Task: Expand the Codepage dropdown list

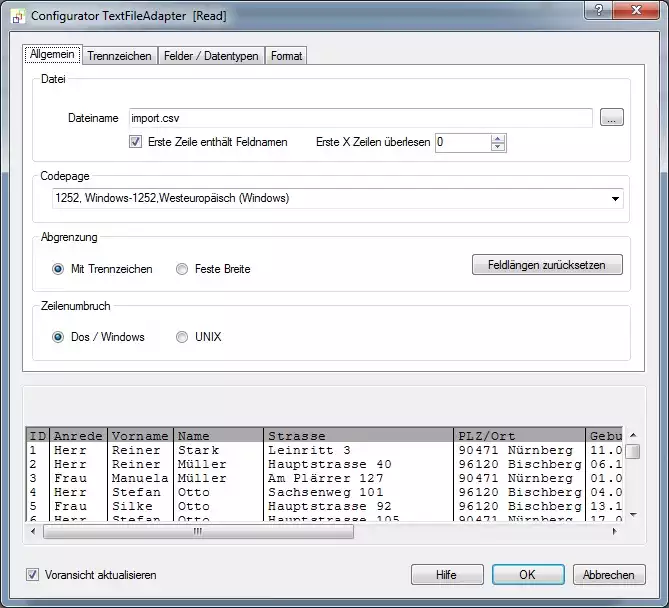Action: [x=616, y=198]
